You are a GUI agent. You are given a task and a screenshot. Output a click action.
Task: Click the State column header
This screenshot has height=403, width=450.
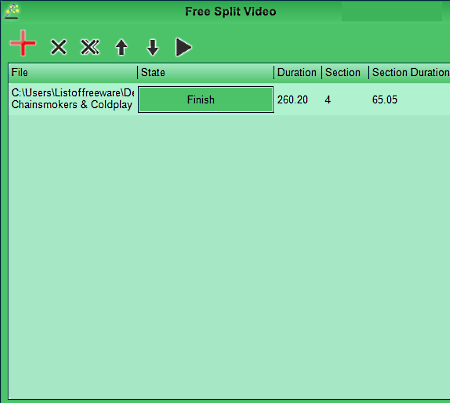(x=205, y=72)
